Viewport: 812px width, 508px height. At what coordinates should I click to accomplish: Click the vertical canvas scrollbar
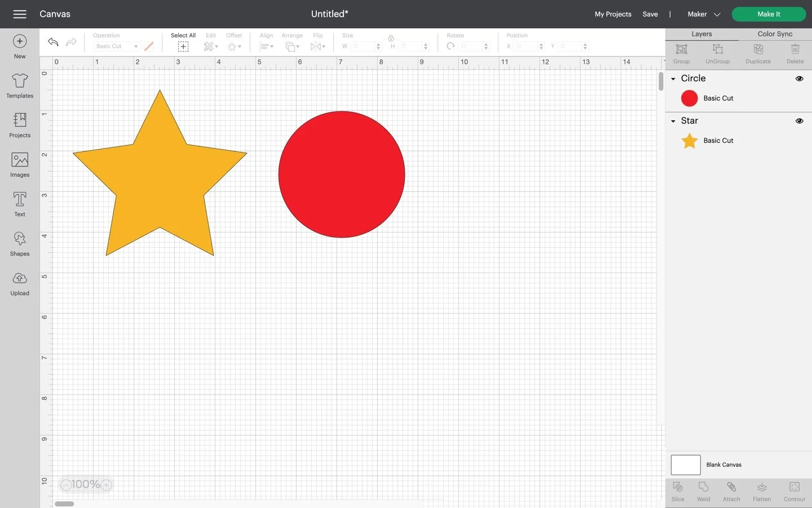tap(661, 81)
